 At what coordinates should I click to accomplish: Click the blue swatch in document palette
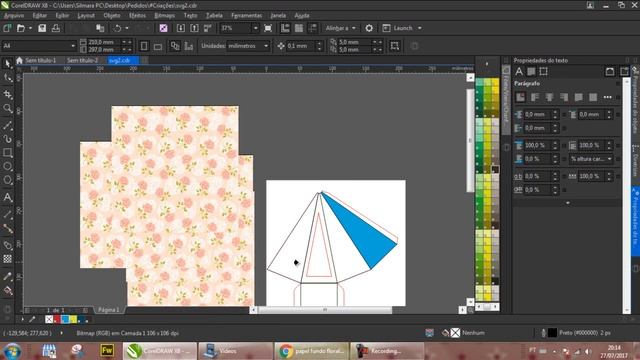pyautogui.click(x=65, y=319)
